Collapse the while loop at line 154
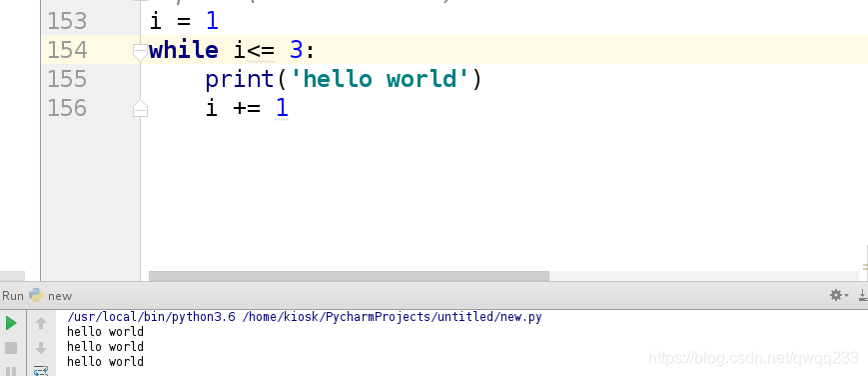This screenshot has width=868, height=376. point(140,52)
